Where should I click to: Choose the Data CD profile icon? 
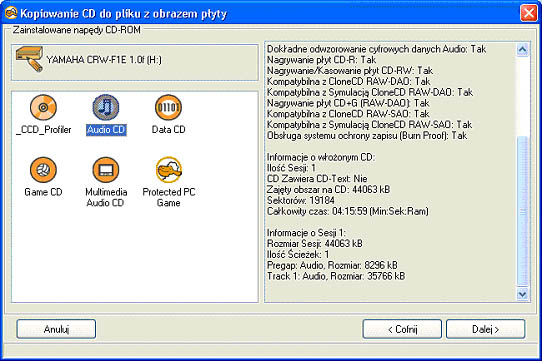click(168, 107)
